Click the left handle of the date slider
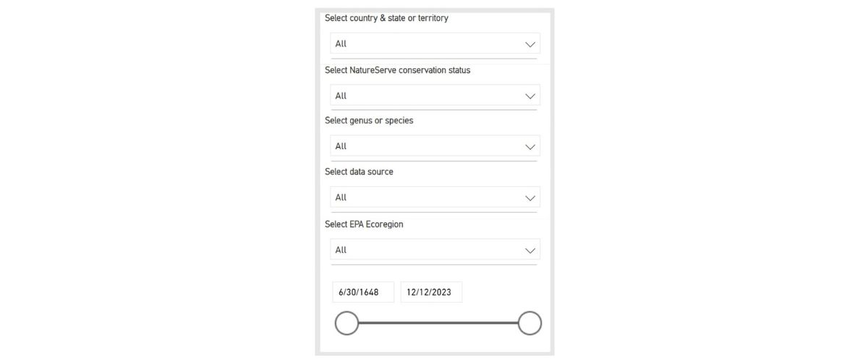The width and height of the screenshot is (868, 362). (x=347, y=323)
